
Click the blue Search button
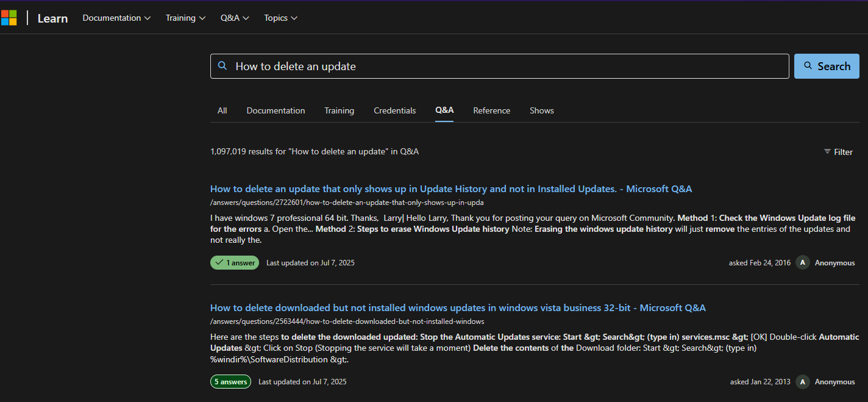coord(827,66)
